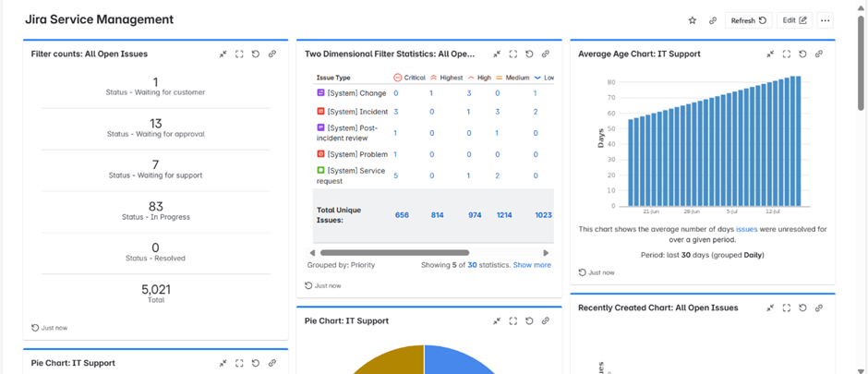Refresh the middle Pie Chart: IT Support gadget
This screenshot has height=374, width=868.
click(x=529, y=320)
